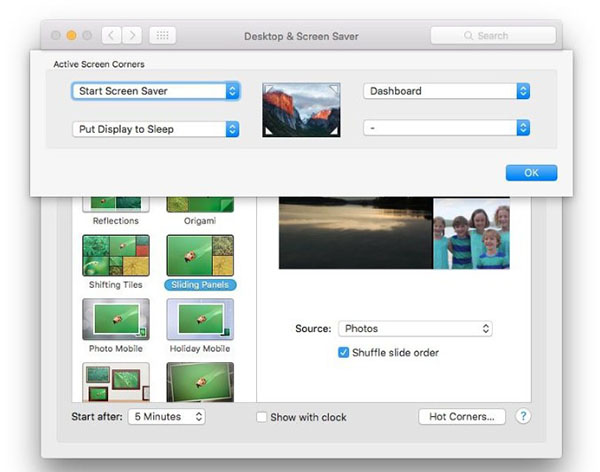Select the Shifting Tiles screen saver
The image size is (600, 472).
(116, 256)
